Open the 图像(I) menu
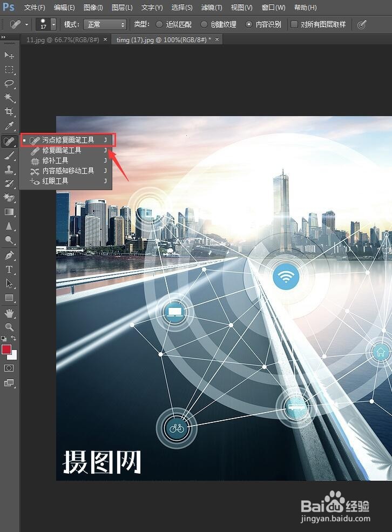 [93, 7]
